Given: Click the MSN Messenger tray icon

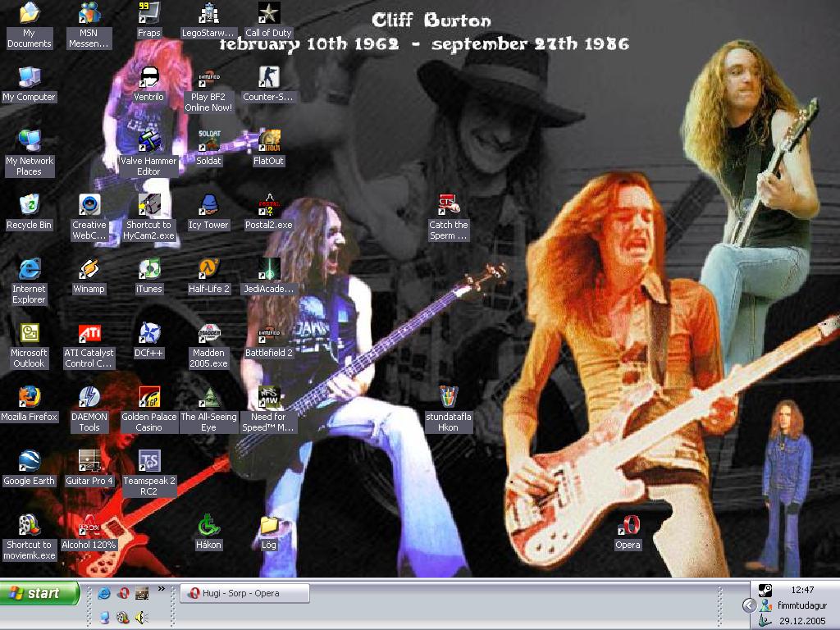Looking at the screenshot, I should click(x=767, y=605).
